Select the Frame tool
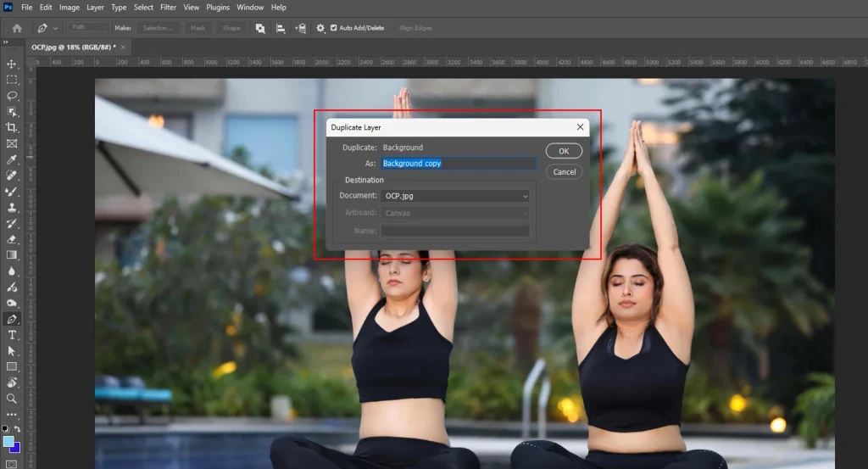 pyautogui.click(x=12, y=143)
